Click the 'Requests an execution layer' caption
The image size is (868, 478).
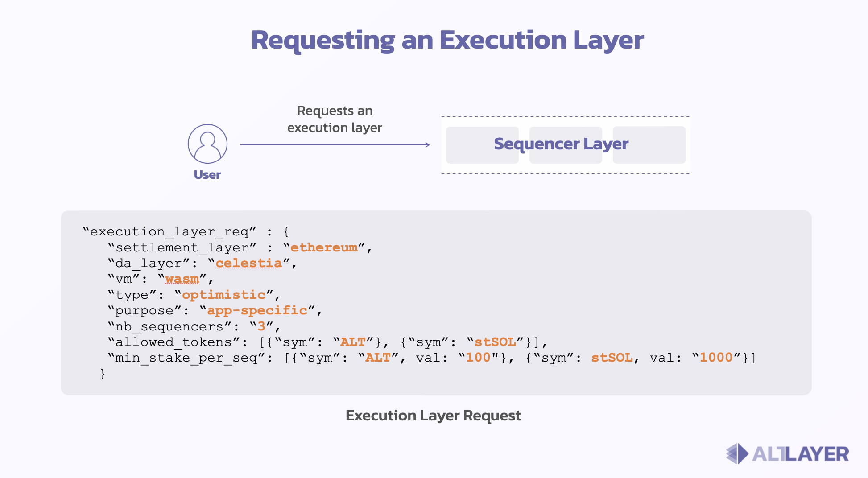[x=335, y=119]
